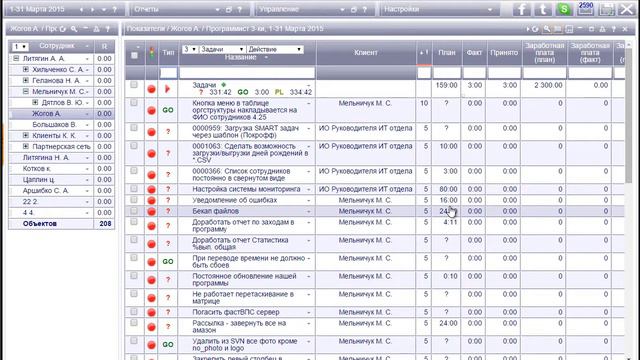
Task: Click task name Доработать отчет по заходам
Action: (243, 225)
